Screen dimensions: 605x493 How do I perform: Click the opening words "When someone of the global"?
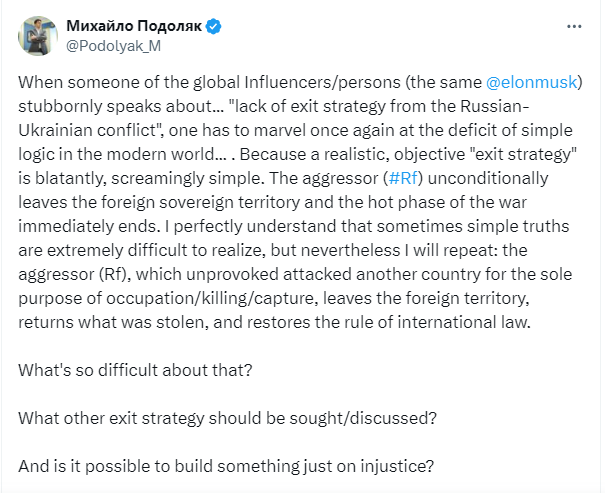[x=118, y=83]
